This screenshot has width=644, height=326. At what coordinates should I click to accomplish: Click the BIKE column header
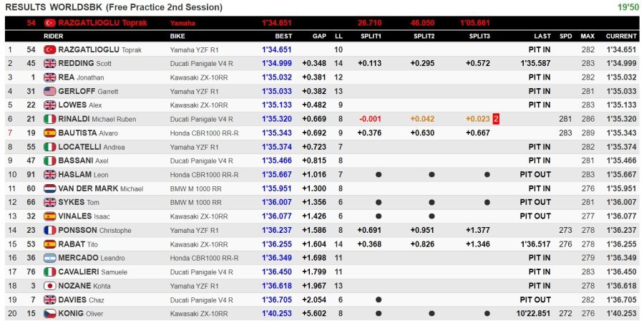[x=177, y=36]
